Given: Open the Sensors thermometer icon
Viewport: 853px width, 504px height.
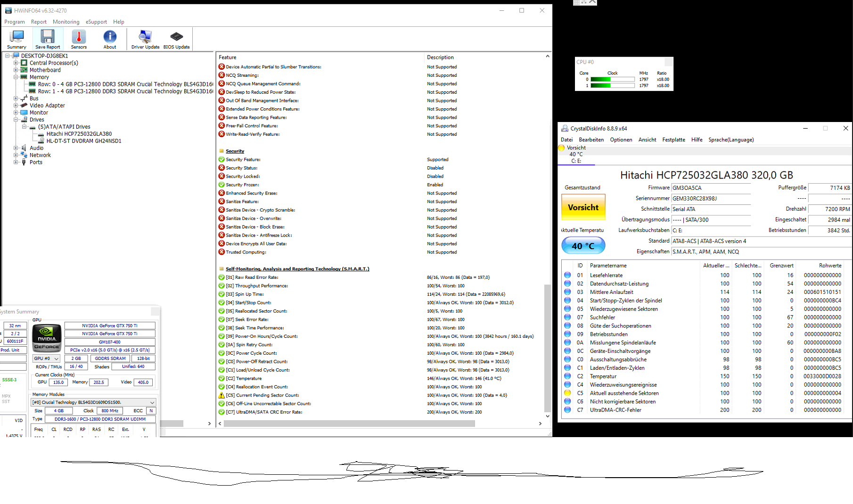Looking at the screenshot, I should pos(79,39).
